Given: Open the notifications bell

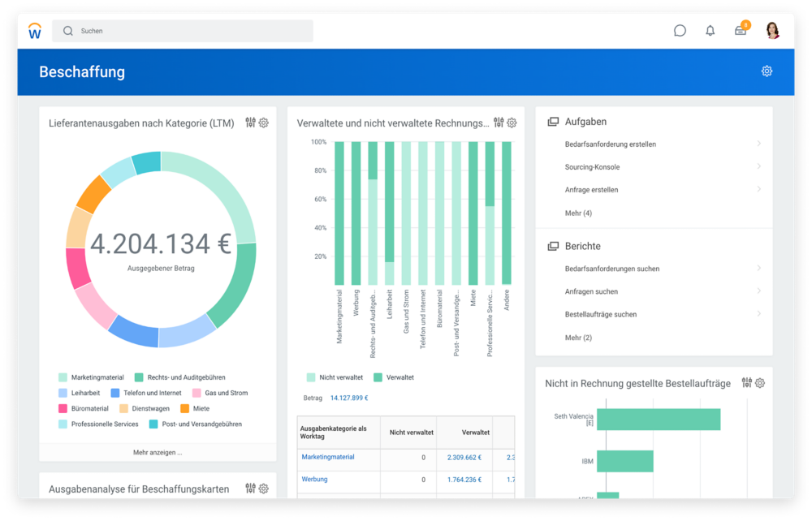Looking at the screenshot, I should (710, 31).
